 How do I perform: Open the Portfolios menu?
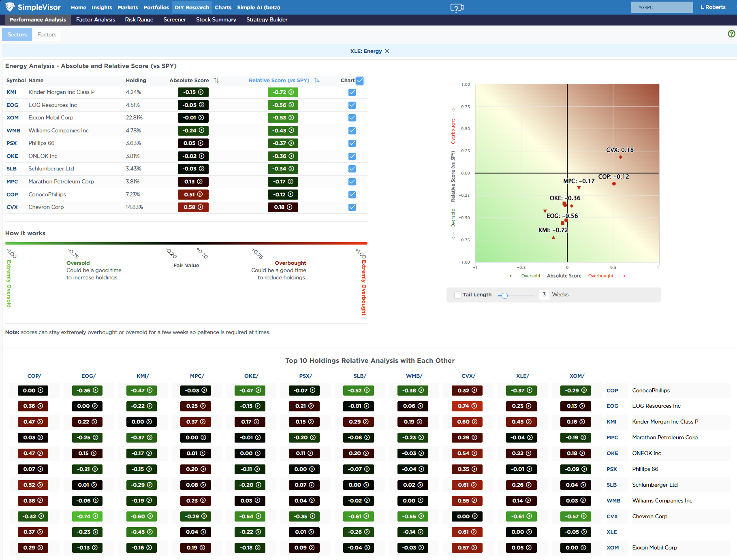point(156,7)
